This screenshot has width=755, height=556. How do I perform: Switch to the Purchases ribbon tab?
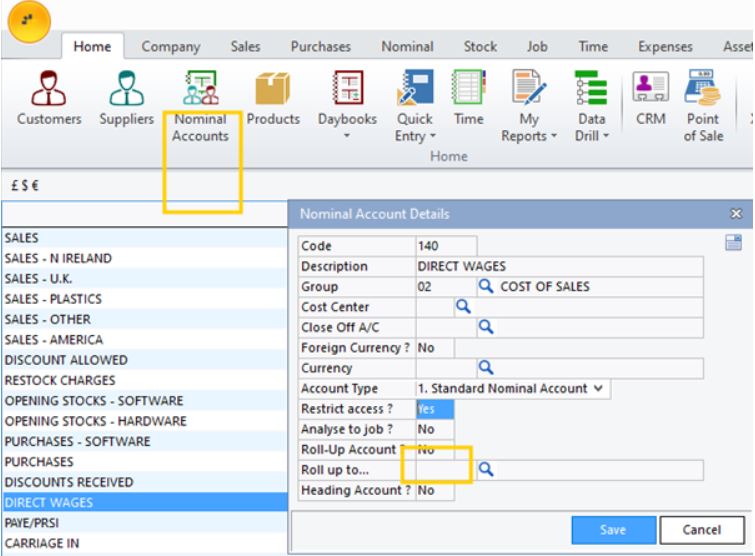[321, 47]
